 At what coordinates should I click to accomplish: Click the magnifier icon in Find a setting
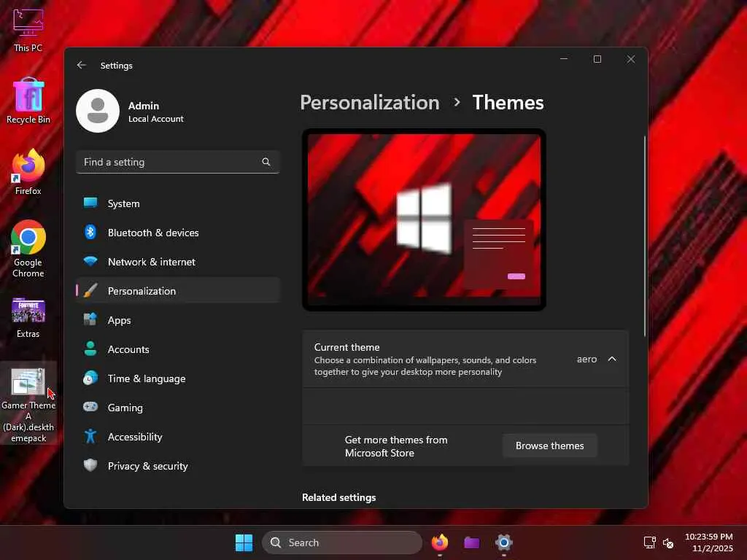pos(266,162)
